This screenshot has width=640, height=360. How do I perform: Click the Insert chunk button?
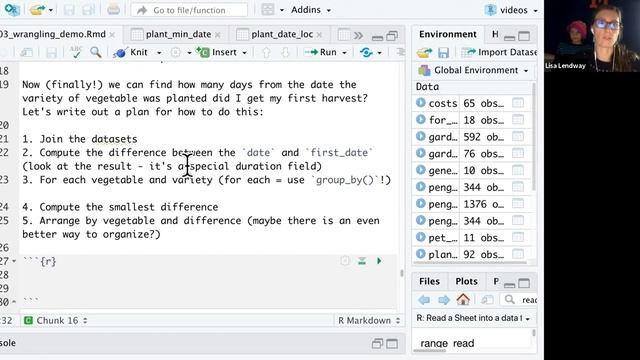(217, 52)
